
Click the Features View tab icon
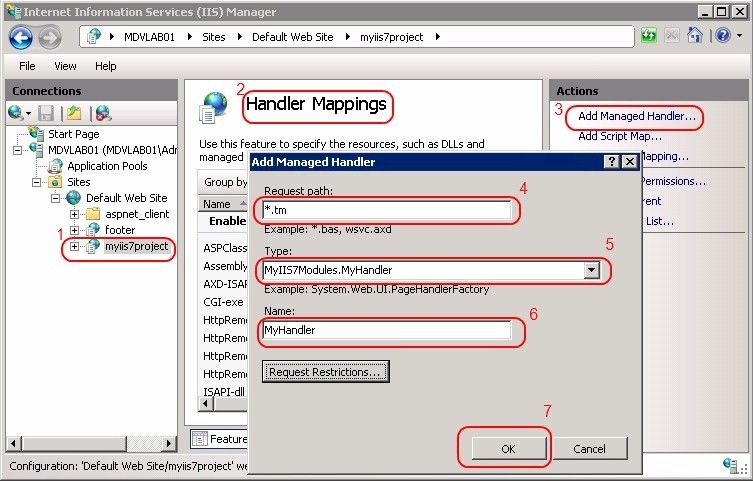(x=199, y=439)
